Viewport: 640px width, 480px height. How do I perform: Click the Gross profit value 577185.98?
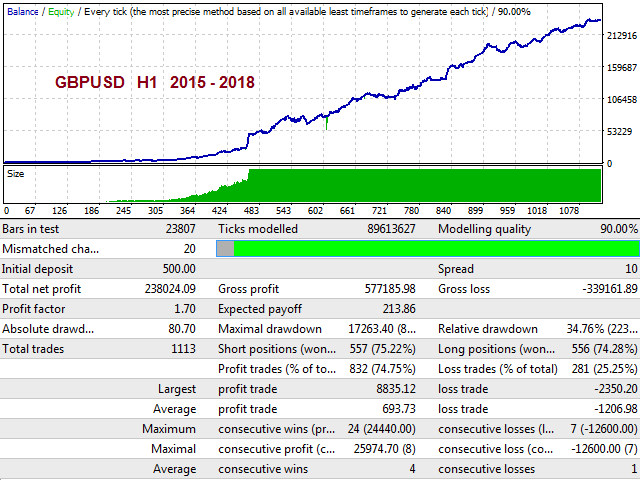point(390,289)
